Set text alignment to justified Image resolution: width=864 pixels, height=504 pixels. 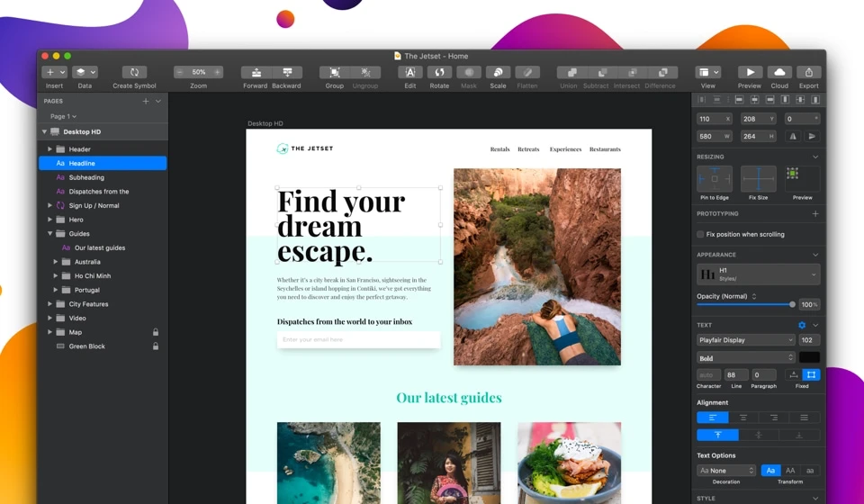point(805,418)
